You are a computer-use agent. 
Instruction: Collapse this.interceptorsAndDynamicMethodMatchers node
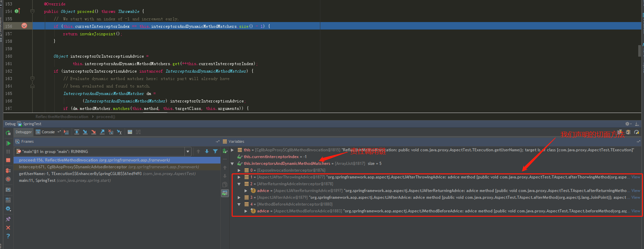click(x=232, y=164)
